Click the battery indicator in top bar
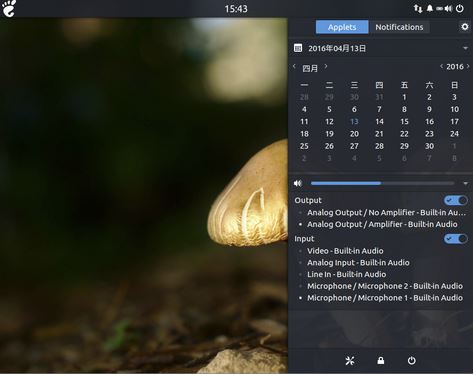The width and height of the screenshot is (474, 375). [x=440, y=9]
